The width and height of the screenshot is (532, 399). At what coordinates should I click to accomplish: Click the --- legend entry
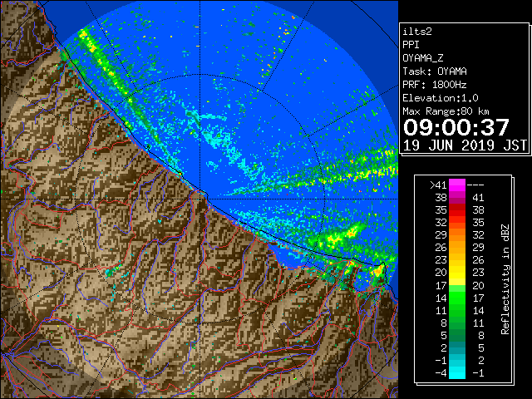(475, 185)
